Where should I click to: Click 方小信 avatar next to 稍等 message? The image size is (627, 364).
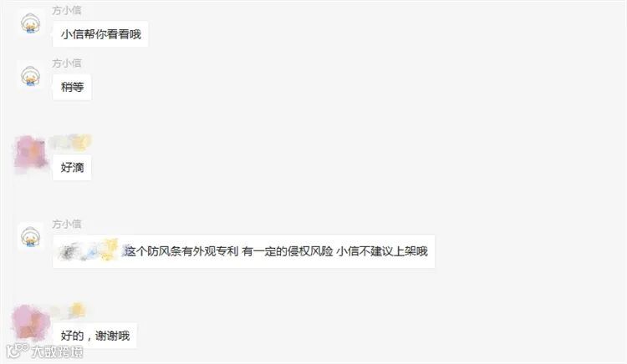(30, 76)
